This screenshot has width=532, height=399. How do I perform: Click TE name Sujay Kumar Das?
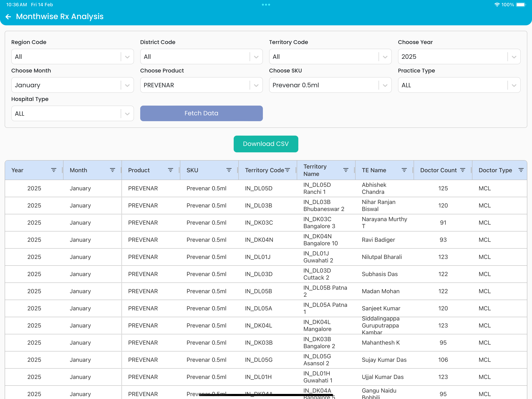coord(384,360)
